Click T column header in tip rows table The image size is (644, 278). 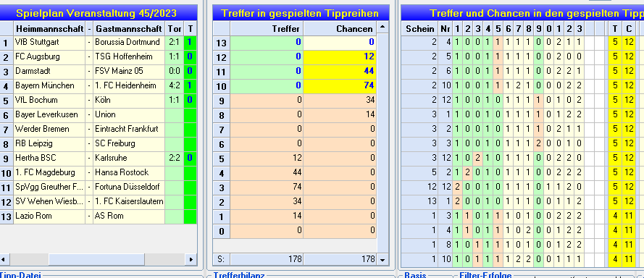click(x=615, y=29)
